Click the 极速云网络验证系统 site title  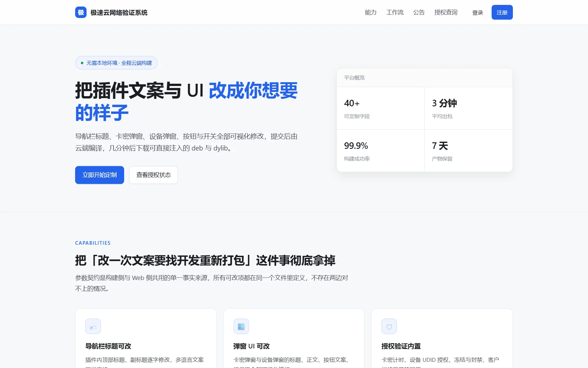119,12
